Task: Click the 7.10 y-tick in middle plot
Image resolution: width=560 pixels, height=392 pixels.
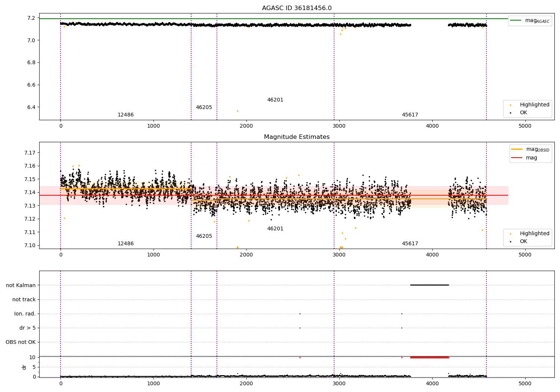Action: point(30,246)
